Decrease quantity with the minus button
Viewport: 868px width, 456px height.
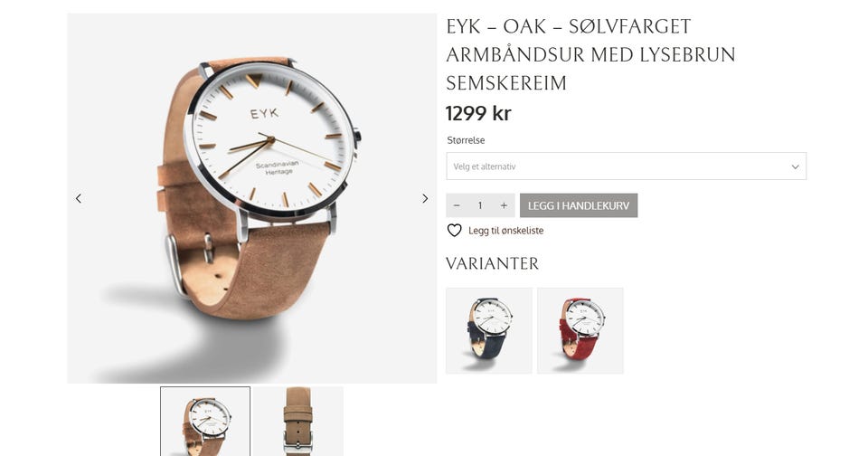tap(457, 205)
